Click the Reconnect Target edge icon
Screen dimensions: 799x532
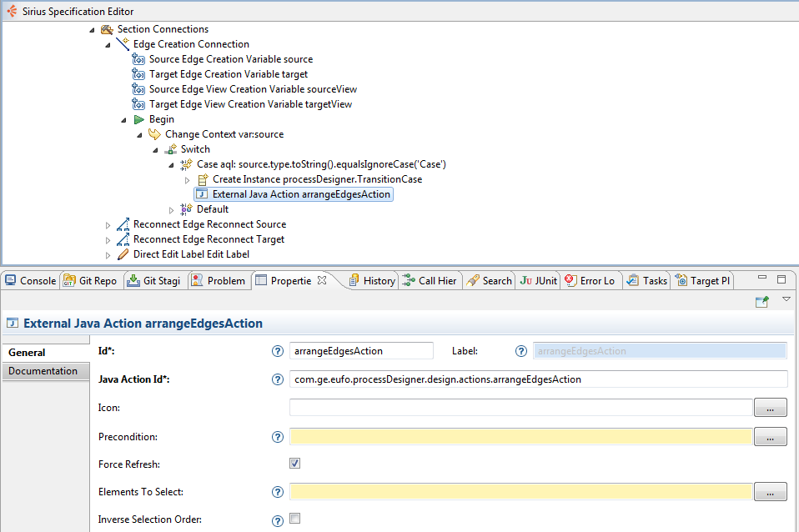pos(123,239)
